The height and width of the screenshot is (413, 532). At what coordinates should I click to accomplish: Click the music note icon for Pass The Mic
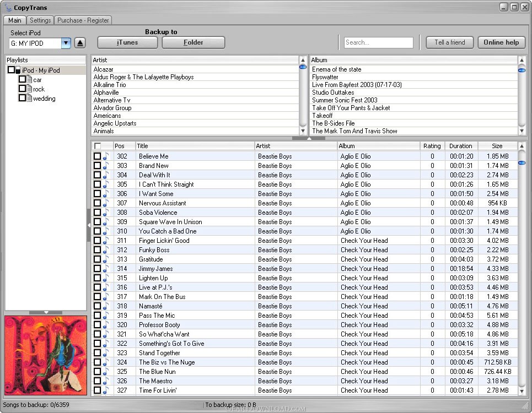[x=106, y=316]
